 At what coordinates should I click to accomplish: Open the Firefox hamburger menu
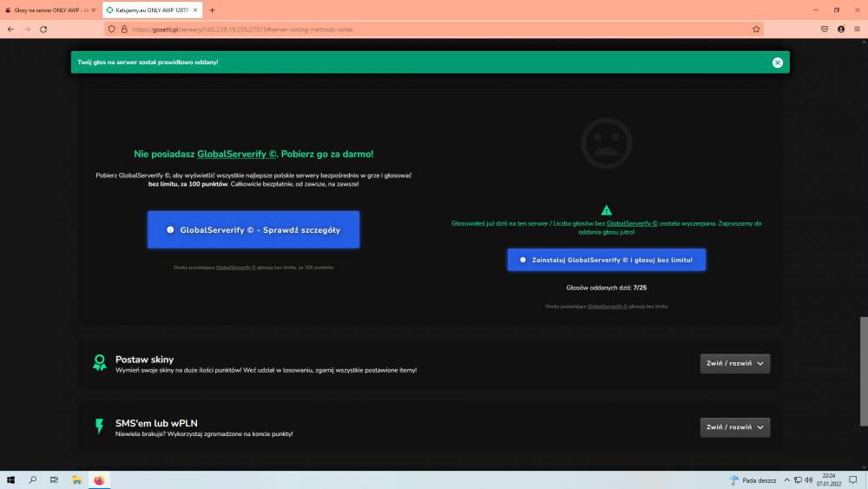[857, 30]
